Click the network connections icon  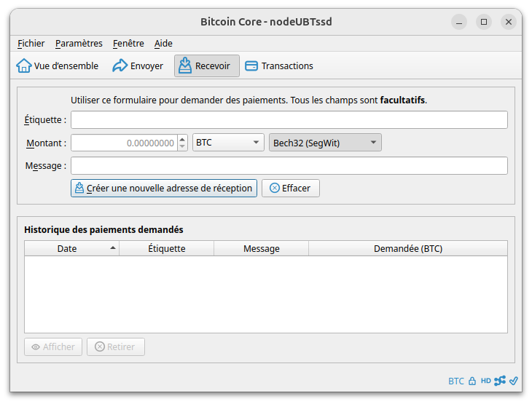tap(500, 381)
